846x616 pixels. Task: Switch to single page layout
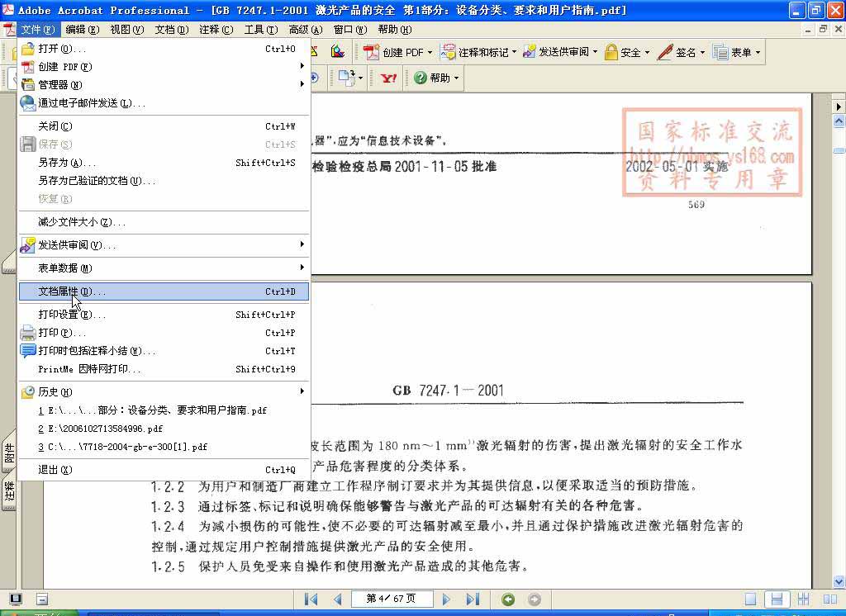coord(750,599)
